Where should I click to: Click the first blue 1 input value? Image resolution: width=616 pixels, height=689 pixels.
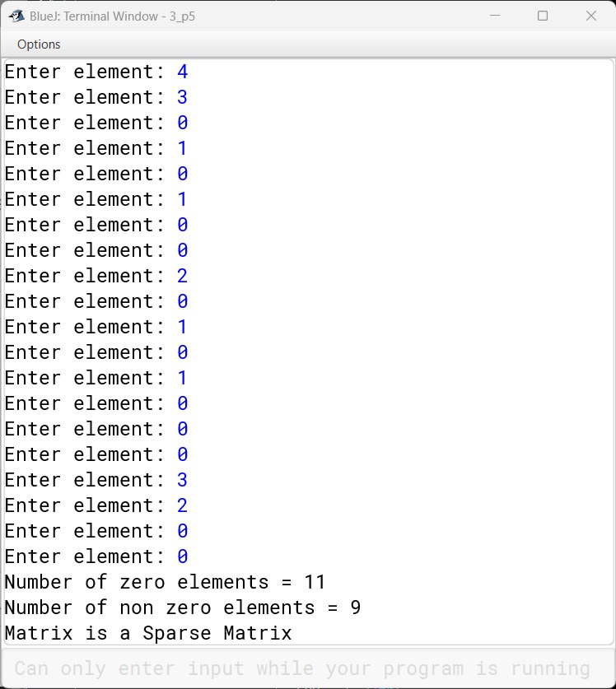pyautogui.click(x=182, y=148)
